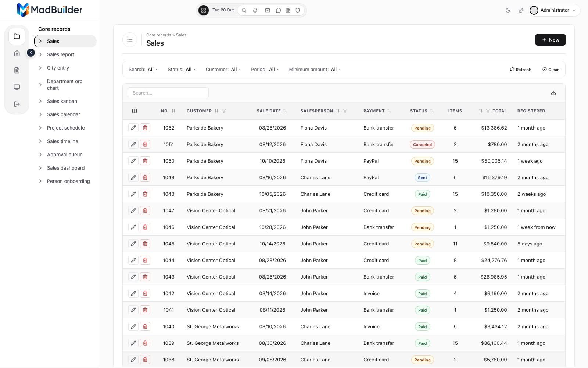Viewport: 588px width, 368px height.
Task: Click the shield icon in top toolbar
Action: pos(298,10)
